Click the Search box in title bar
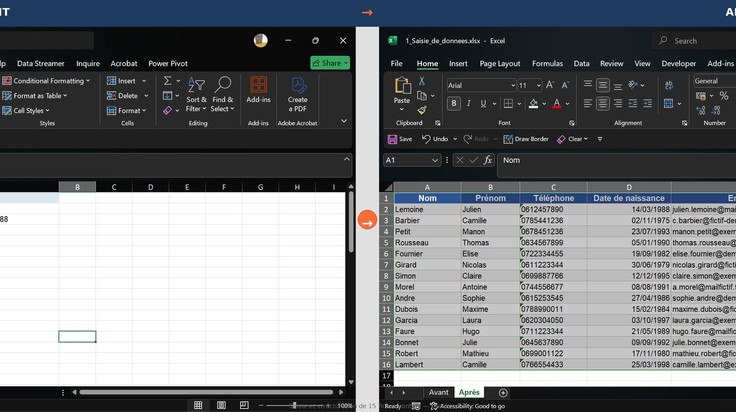The width and height of the screenshot is (736, 412). click(694, 41)
